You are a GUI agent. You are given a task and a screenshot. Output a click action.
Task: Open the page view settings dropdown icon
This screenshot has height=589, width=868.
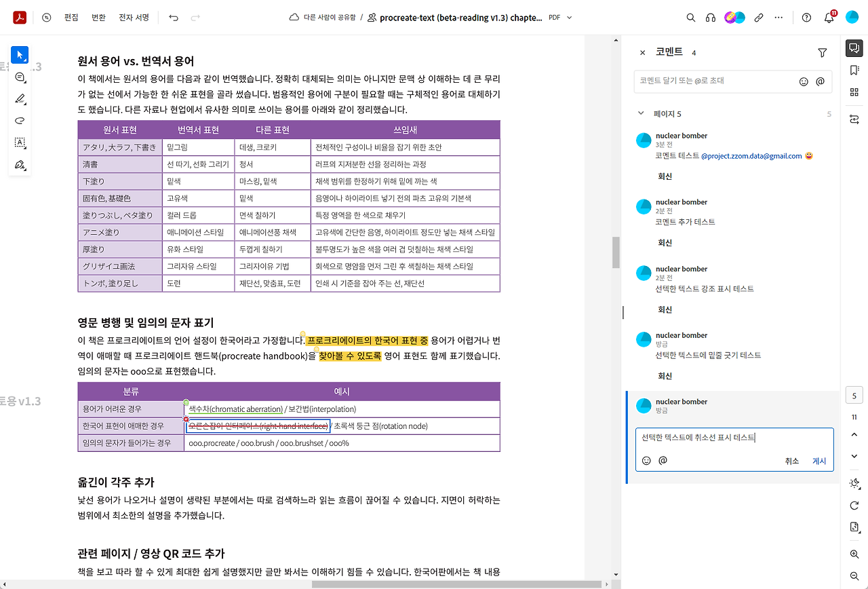pos(854,527)
